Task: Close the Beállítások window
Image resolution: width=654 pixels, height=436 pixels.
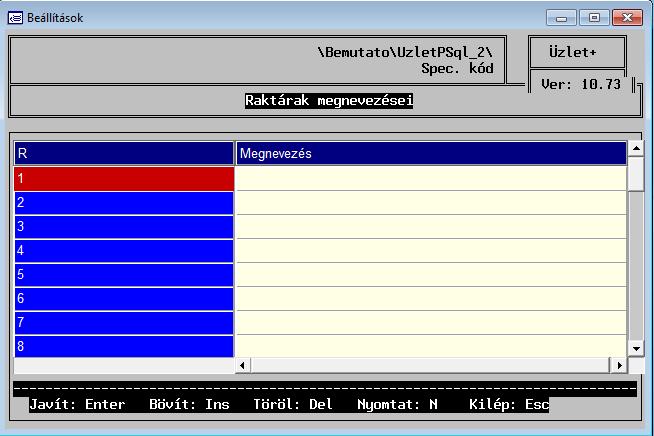Action: (x=627, y=18)
